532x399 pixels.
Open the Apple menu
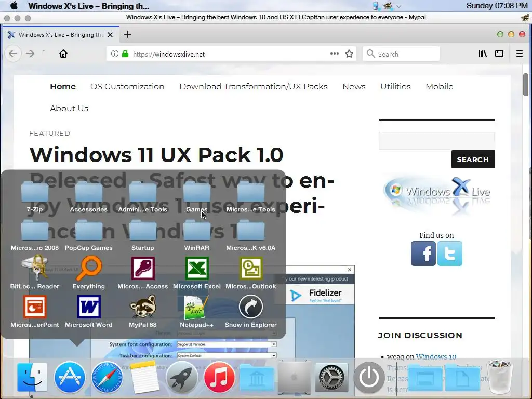[14, 6]
